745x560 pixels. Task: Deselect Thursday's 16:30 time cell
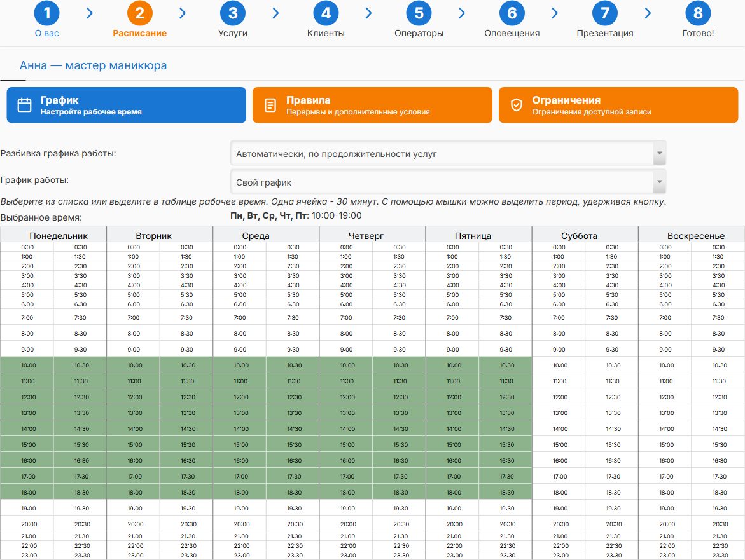point(400,461)
